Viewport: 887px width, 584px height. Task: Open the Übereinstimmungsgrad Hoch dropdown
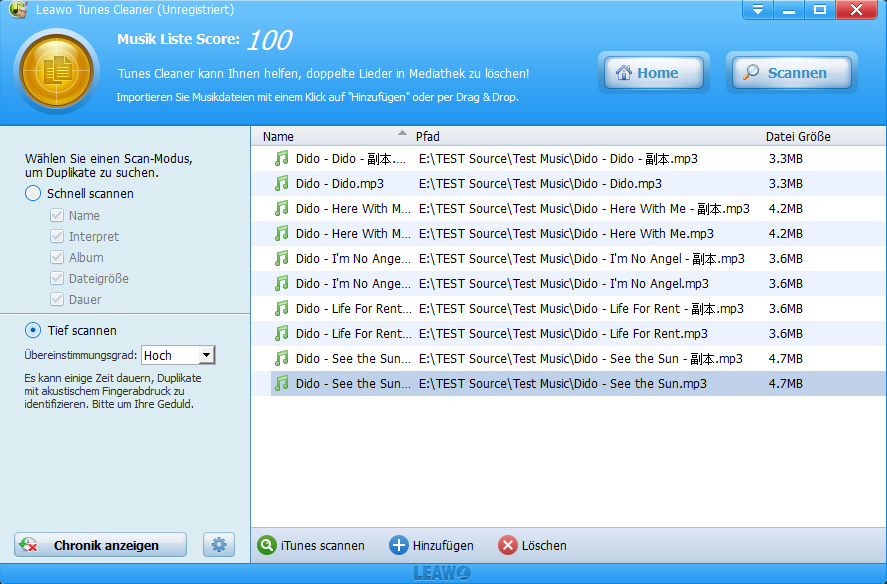(x=178, y=355)
